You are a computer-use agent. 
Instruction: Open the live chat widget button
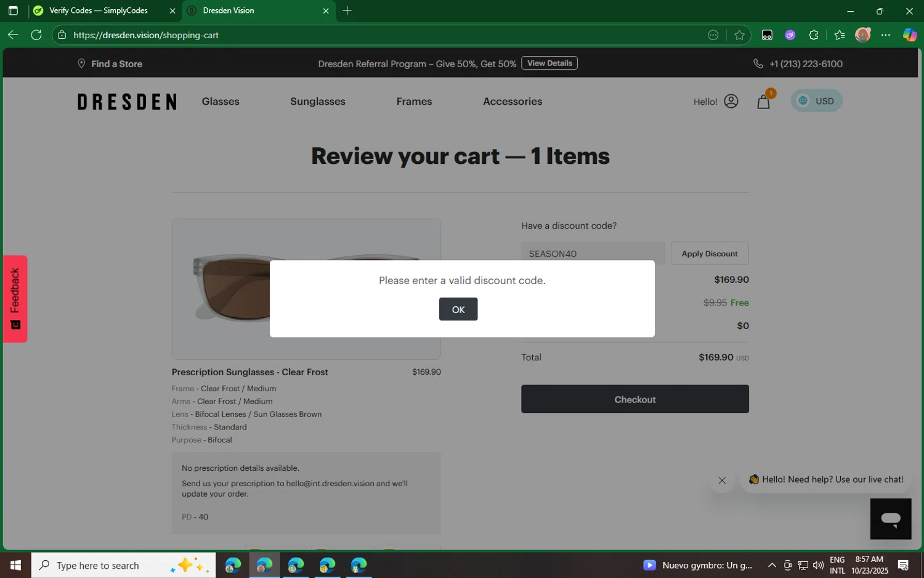(x=891, y=519)
